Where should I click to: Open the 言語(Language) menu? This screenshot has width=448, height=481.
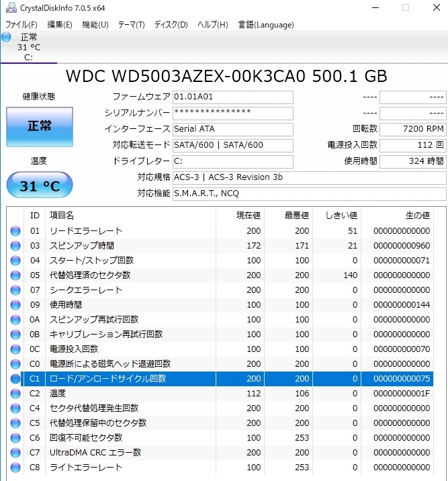[266, 25]
